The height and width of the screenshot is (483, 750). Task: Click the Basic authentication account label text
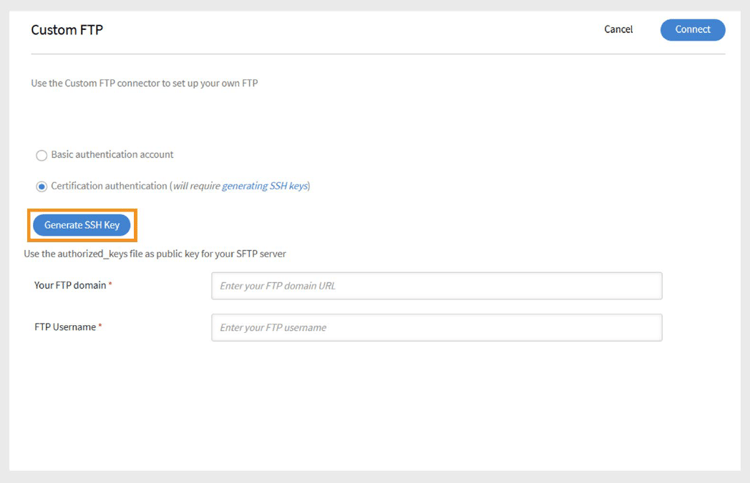tap(112, 154)
